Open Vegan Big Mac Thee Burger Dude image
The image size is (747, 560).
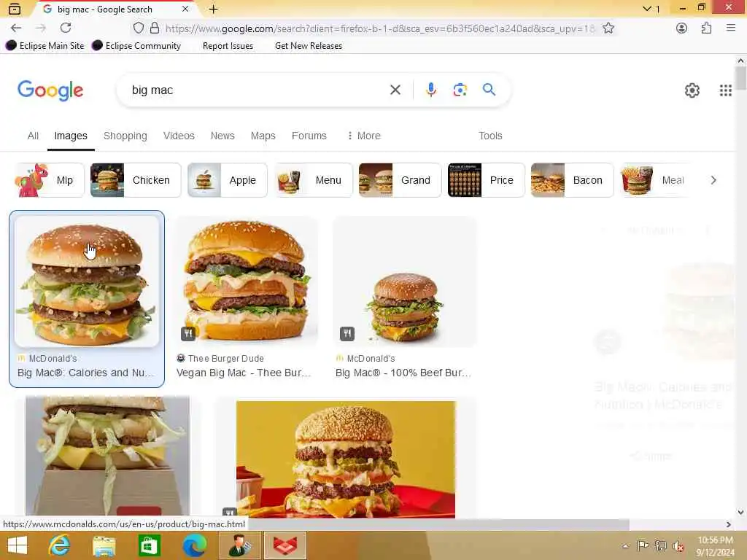click(x=246, y=281)
